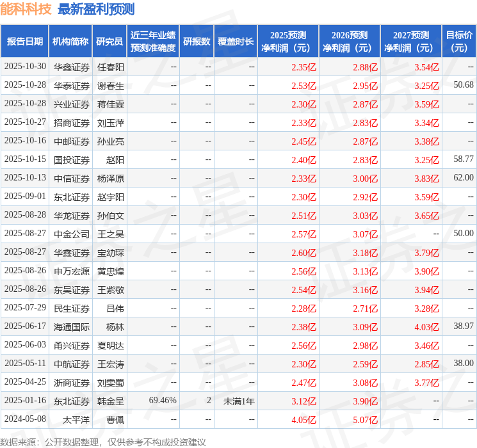The image size is (477, 448).
Task: Click the 覆盖时长 column header
Action: [236, 42]
